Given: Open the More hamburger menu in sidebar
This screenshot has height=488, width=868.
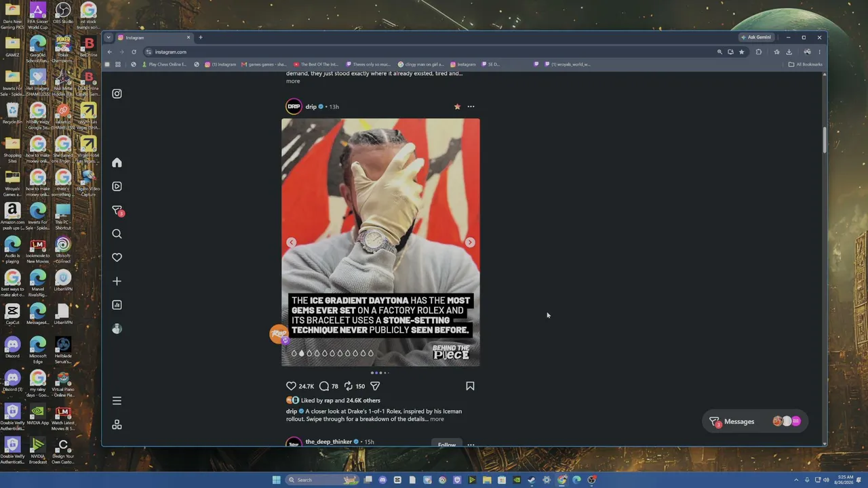Looking at the screenshot, I should [x=117, y=401].
